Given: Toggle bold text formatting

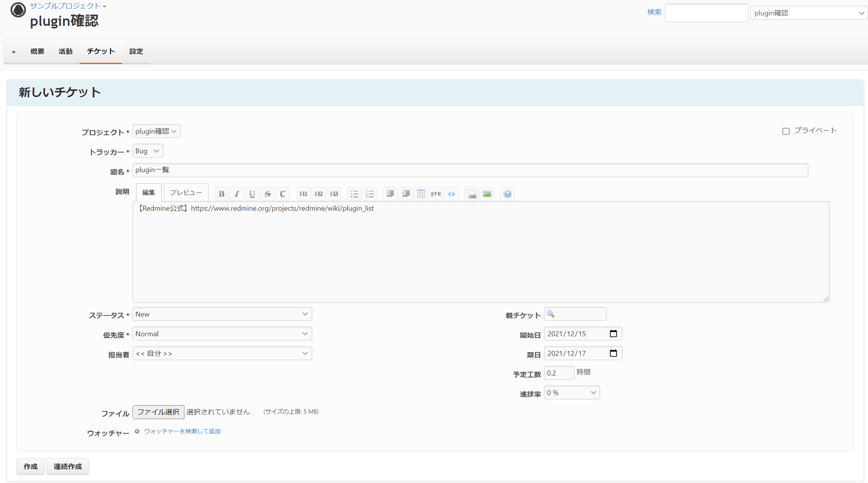Looking at the screenshot, I should click(221, 194).
